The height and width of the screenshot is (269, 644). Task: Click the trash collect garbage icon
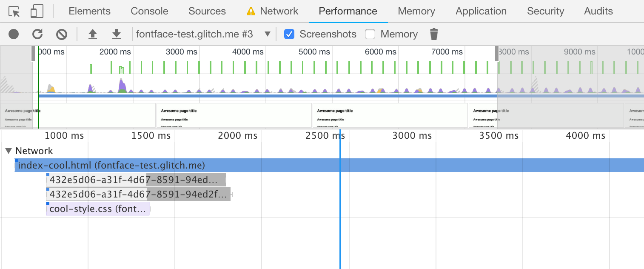click(433, 34)
